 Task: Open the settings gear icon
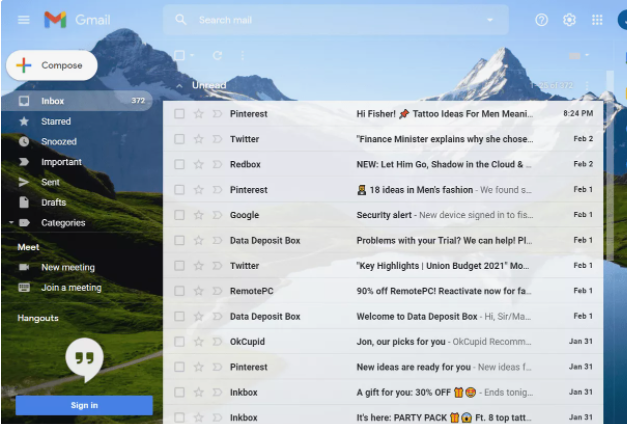click(569, 20)
